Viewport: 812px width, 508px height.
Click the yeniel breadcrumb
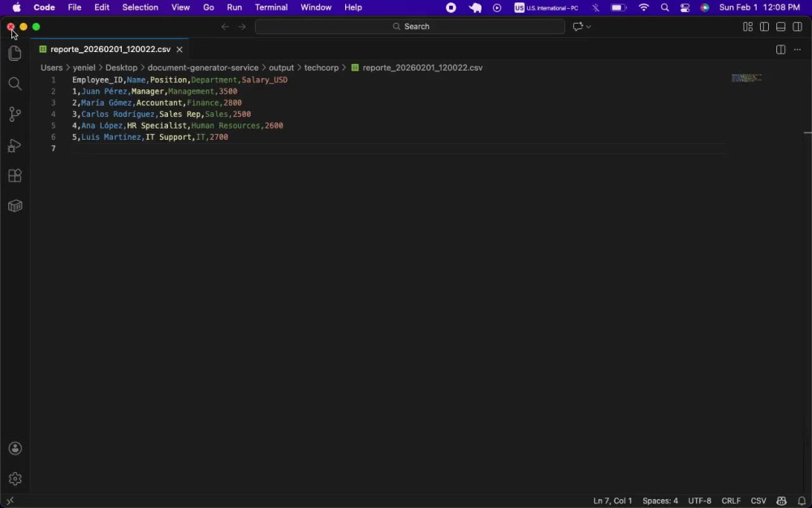(84, 68)
